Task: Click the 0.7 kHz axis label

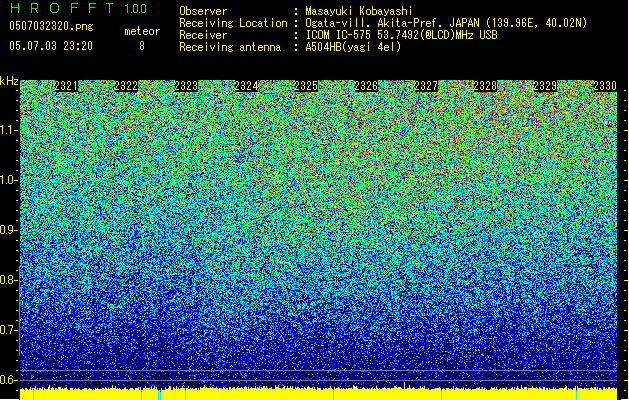Action: click(x=8, y=330)
